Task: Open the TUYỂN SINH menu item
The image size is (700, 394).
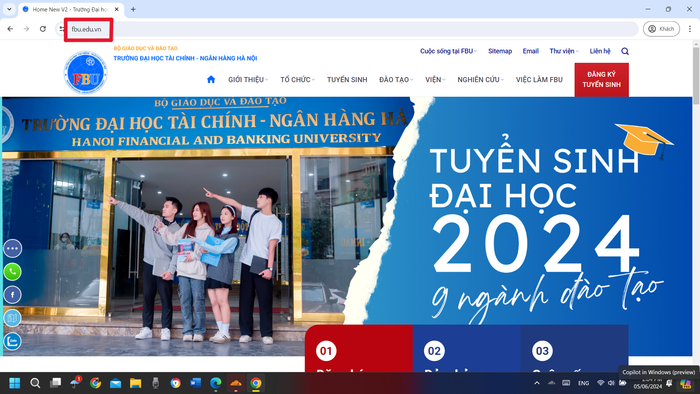Action: 347,79
